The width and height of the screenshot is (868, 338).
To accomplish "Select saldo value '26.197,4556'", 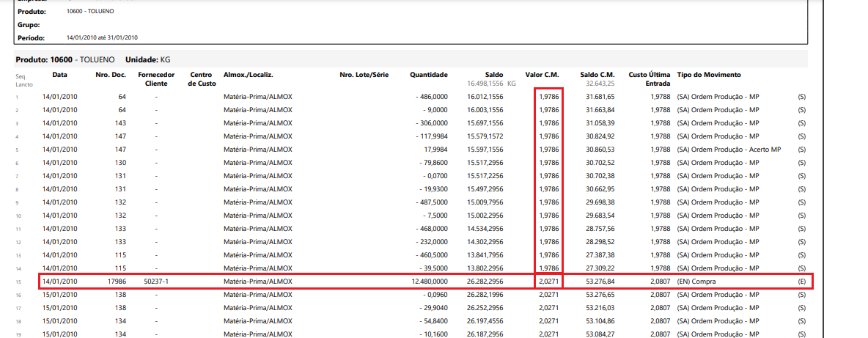I will coord(485,321).
